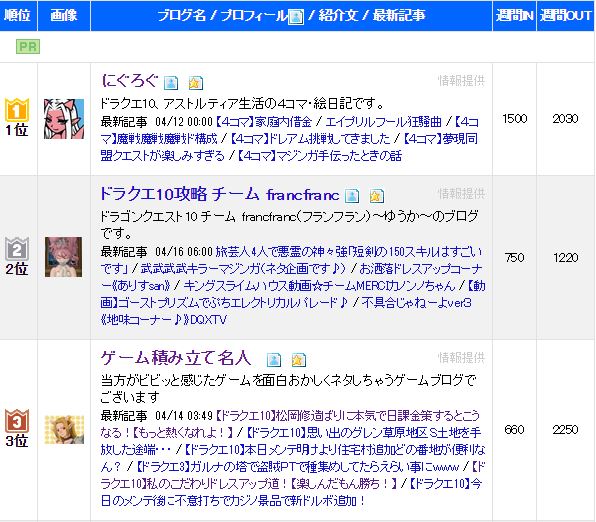This screenshot has height=522, width=596.
Task: Click weekly OUT value 2250
Action: click(565, 429)
